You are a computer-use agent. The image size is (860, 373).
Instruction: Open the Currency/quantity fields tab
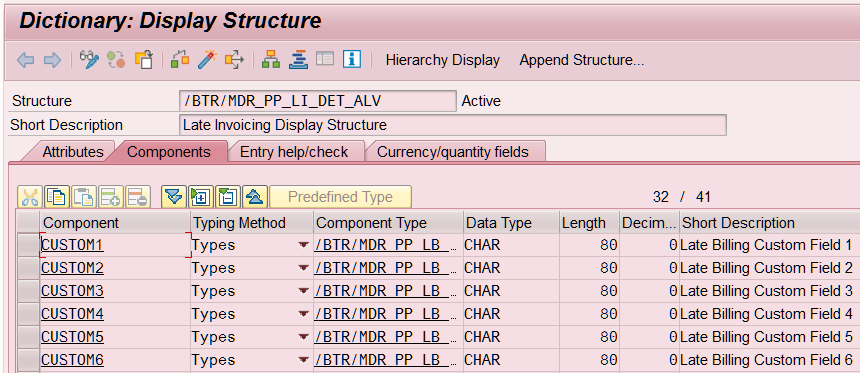452,152
